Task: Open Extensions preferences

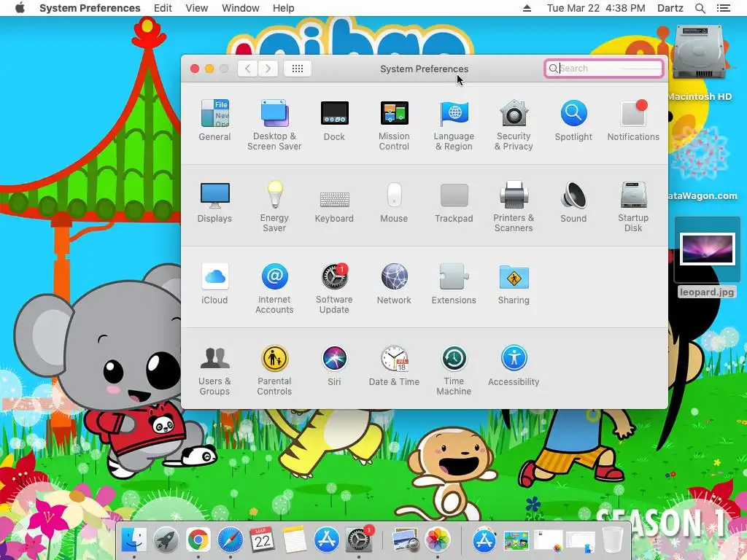Action: [x=454, y=284]
